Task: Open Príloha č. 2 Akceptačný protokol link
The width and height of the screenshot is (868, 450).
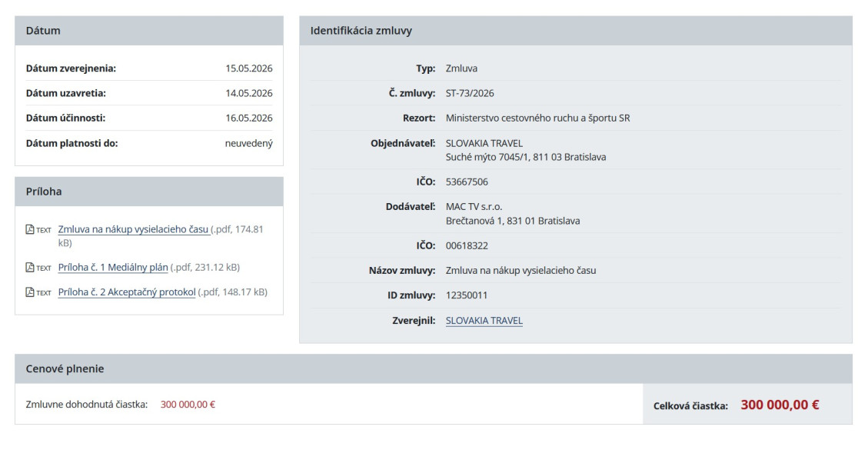Action: [127, 292]
